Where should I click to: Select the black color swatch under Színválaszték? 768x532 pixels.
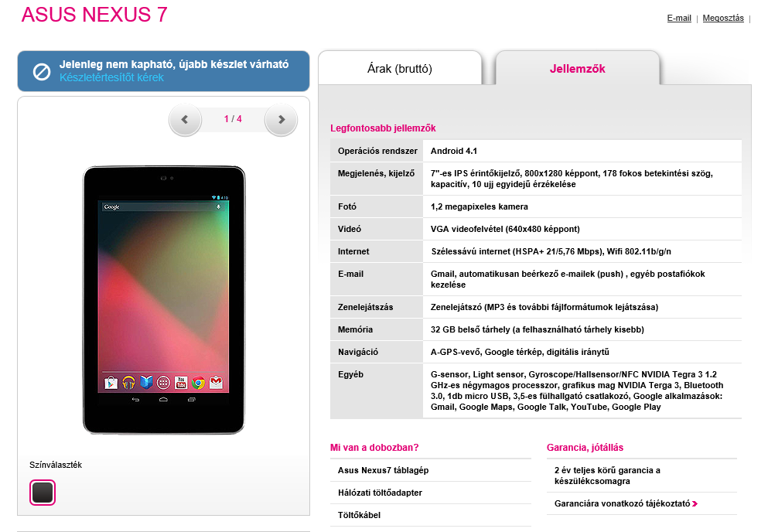pos(43,493)
